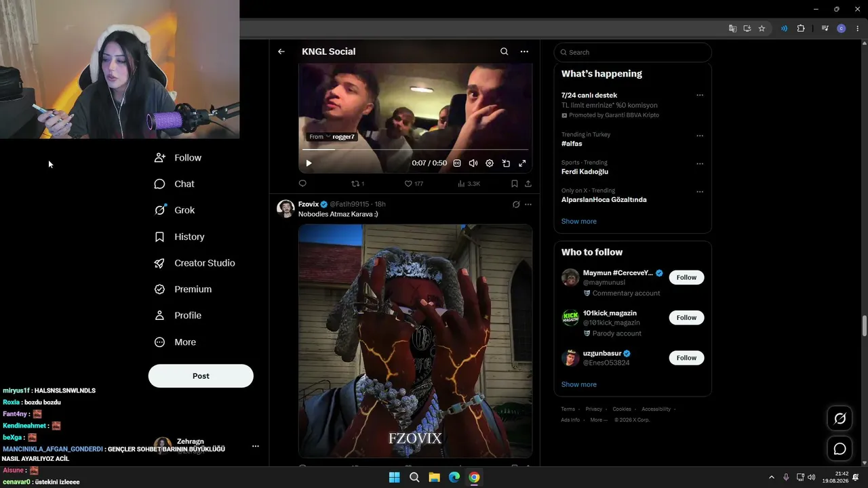Go back with the KNGL Social arrow
The image size is (868, 488).
(281, 52)
